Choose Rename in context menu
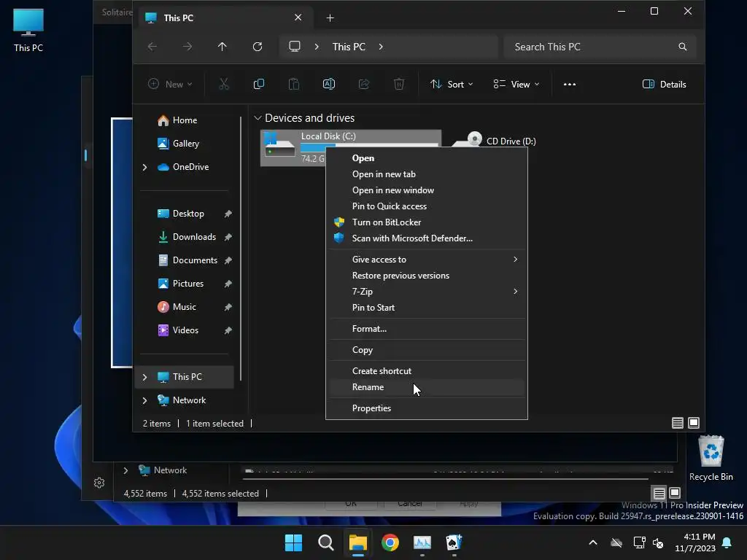Image resolution: width=747 pixels, height=560 pixels. (426, 387)
